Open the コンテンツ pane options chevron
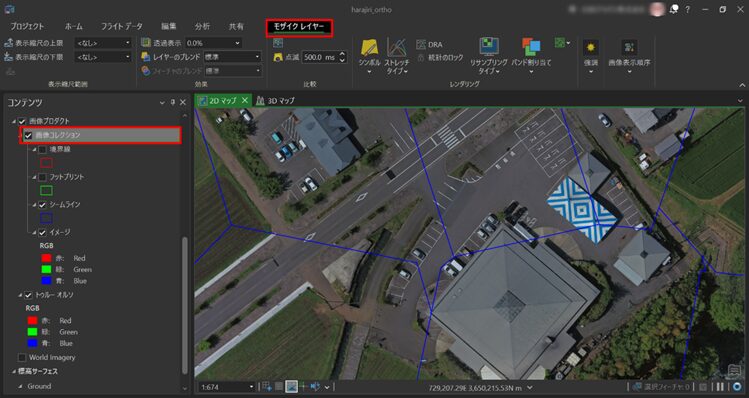The image size is (749, 398). [162, 102]
